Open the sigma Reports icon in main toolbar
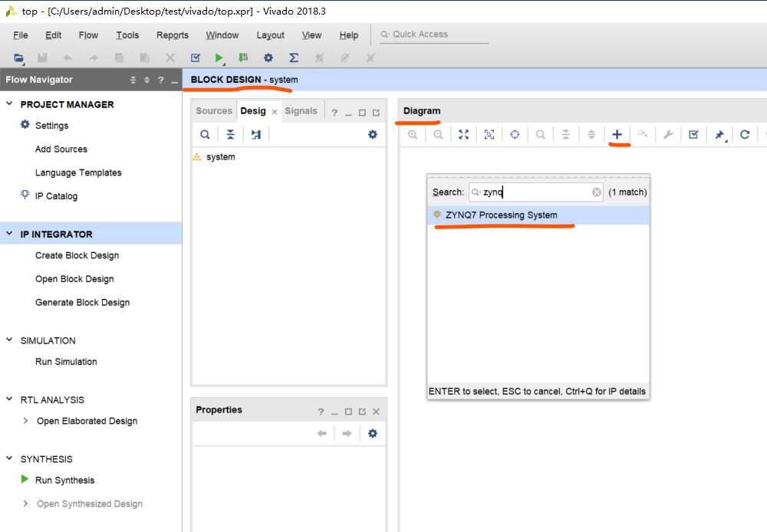 [x=294, y=57]
